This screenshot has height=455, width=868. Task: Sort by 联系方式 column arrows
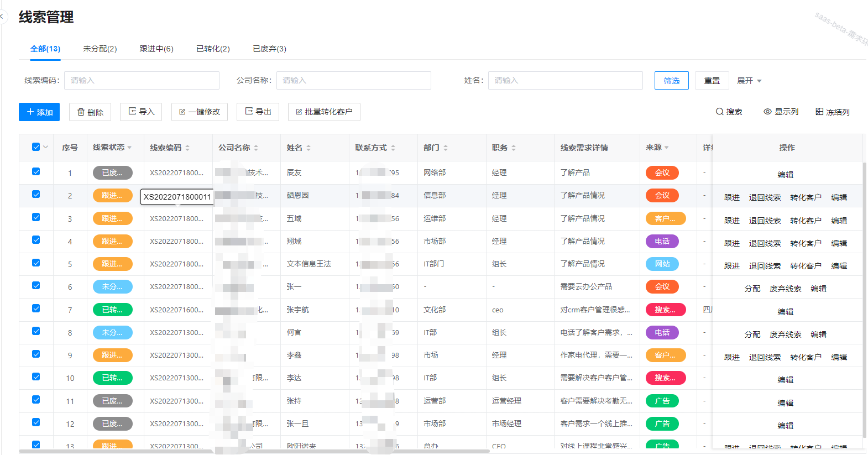click(x=393, y=148)
